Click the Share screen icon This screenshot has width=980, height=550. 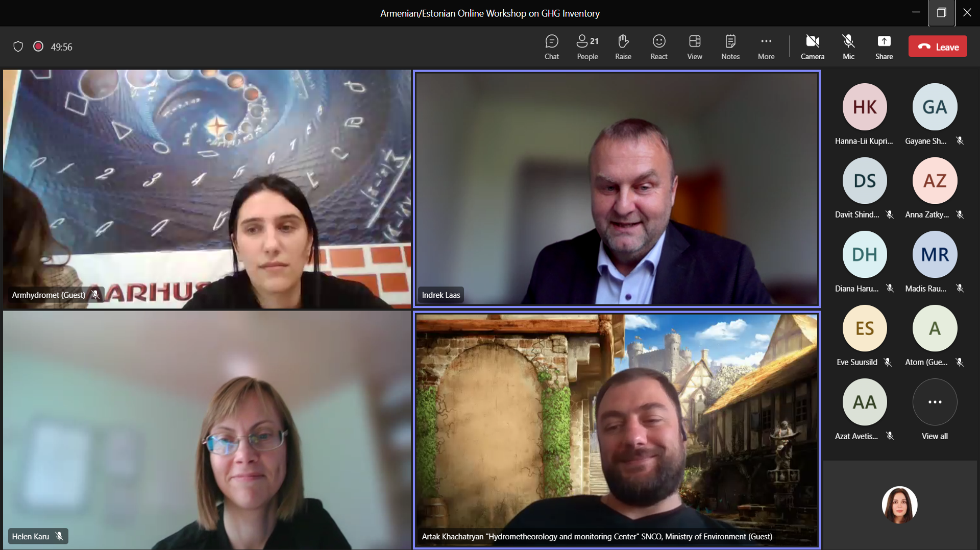[x=884, y=47]
